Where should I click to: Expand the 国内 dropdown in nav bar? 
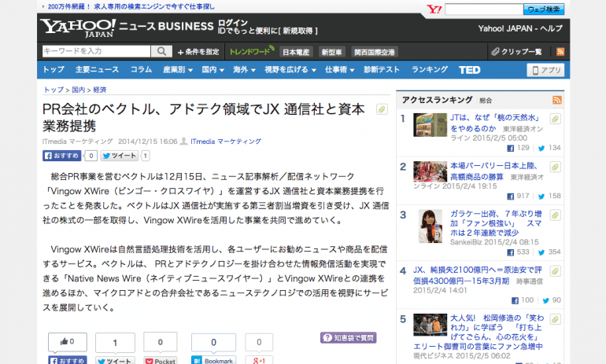(213, 70)
